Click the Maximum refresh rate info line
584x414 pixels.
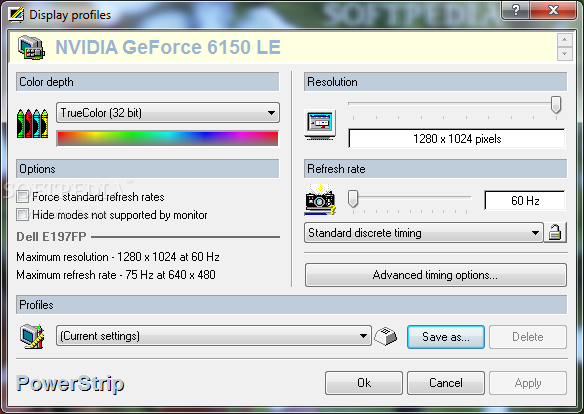click(x=116, y=275)
